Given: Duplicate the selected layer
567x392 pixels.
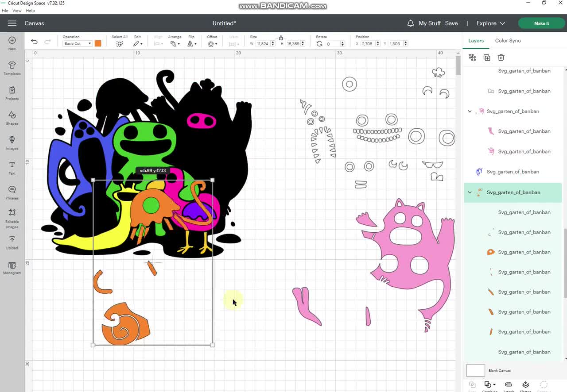Looking at the screenshot, I should [x=487, y=58].
